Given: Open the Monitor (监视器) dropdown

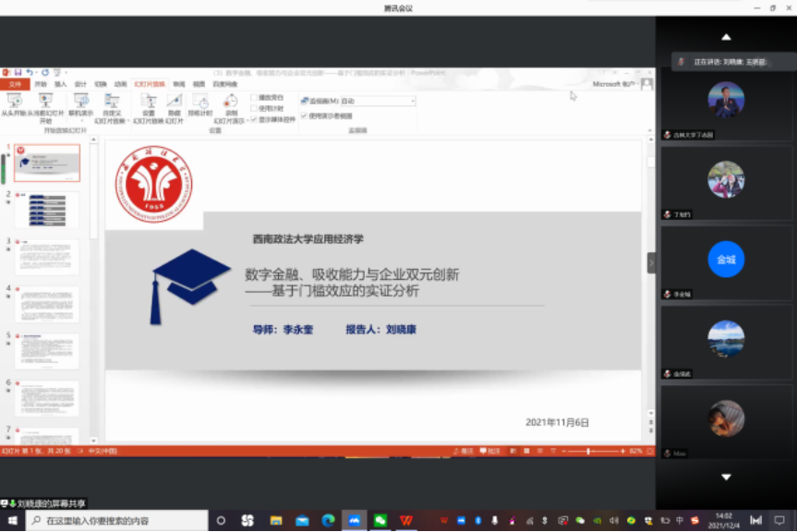Looking at the screenshot, I should 412,101.
